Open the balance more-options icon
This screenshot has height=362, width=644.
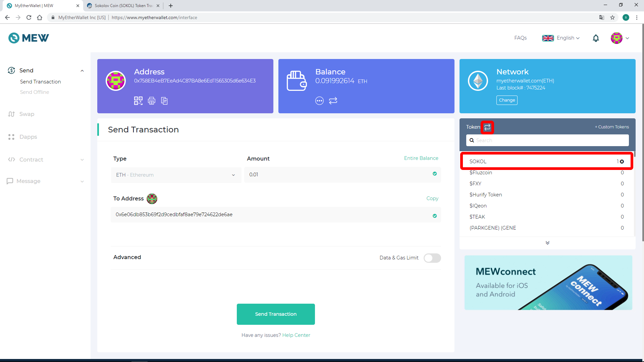319,101
